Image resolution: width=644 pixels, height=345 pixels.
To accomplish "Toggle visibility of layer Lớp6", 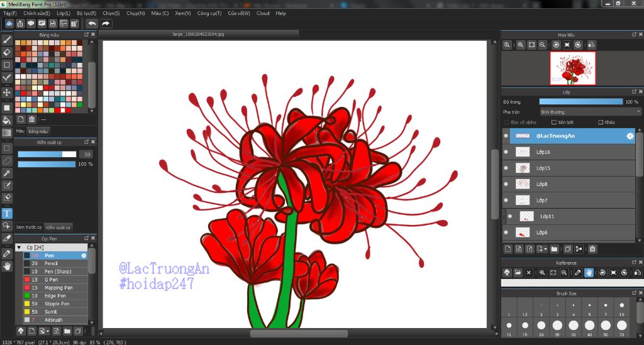I will pos(506,233).
